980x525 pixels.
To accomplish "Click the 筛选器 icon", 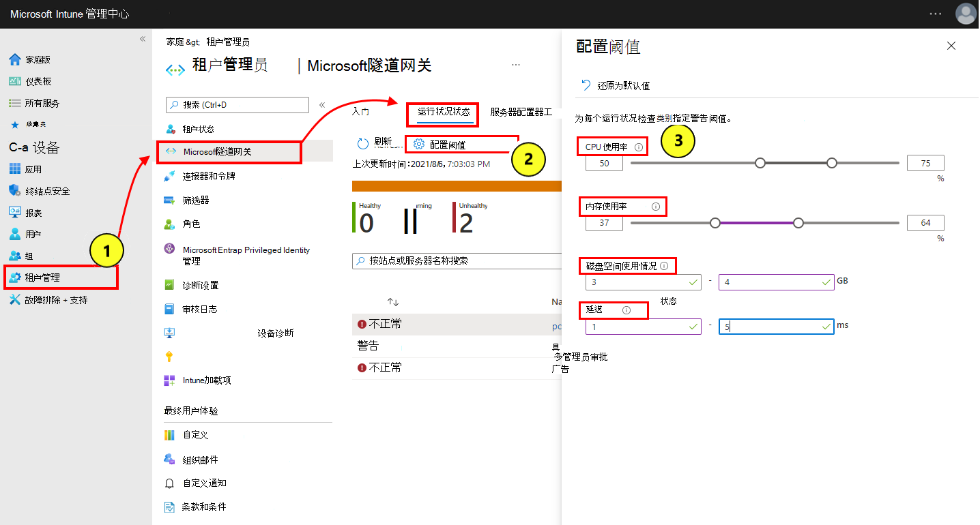I will point(169,200).
